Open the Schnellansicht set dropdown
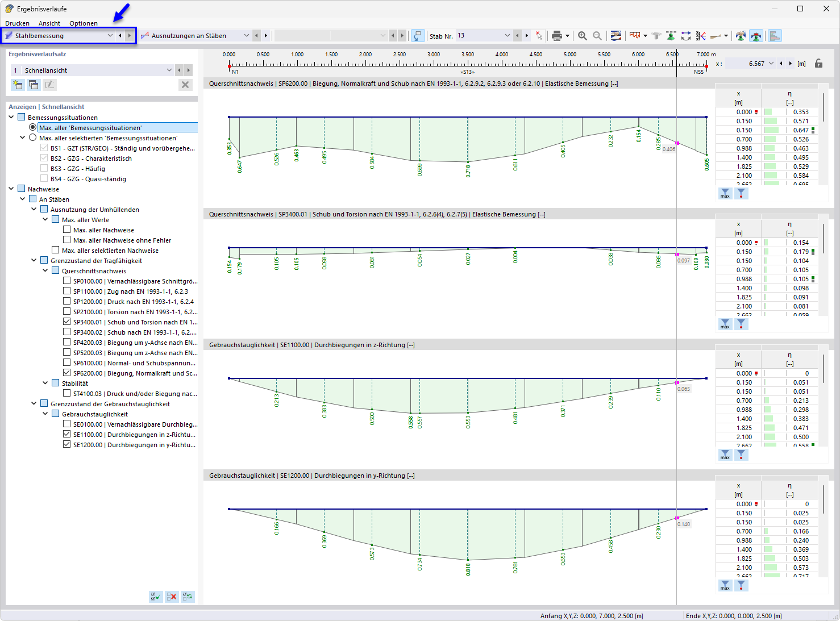 coord(169,70)
